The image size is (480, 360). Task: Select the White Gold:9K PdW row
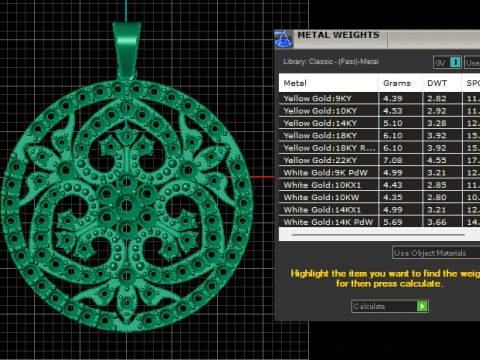tap(379, 172)
